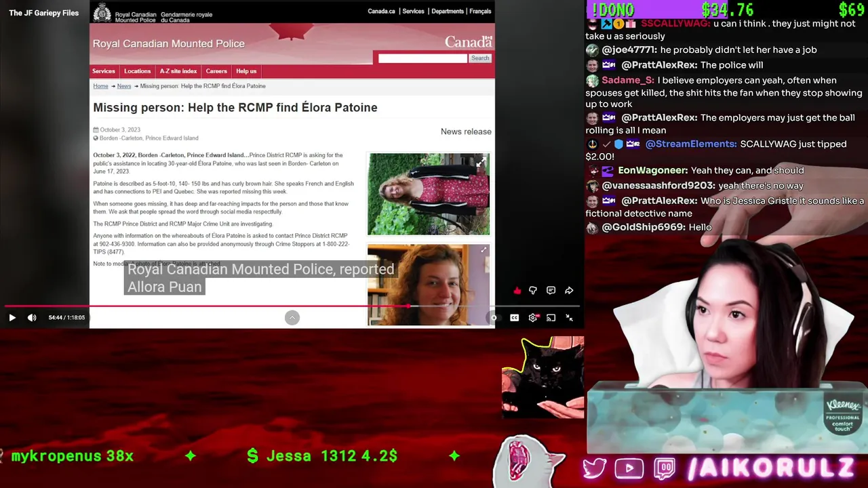The image size is (868, 488).
Task: Click the cast to TV icon
Action: 551,318
